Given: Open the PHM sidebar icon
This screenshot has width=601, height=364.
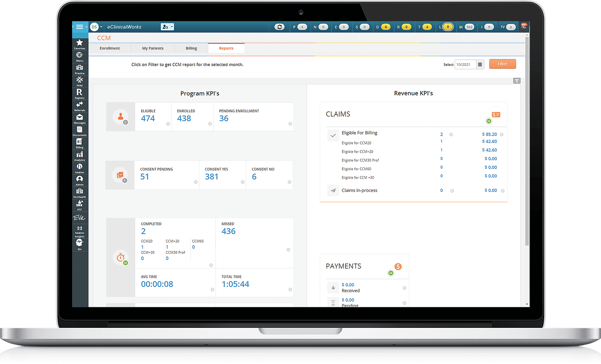Looking at the screenshot, I should (x=80, y=81).
